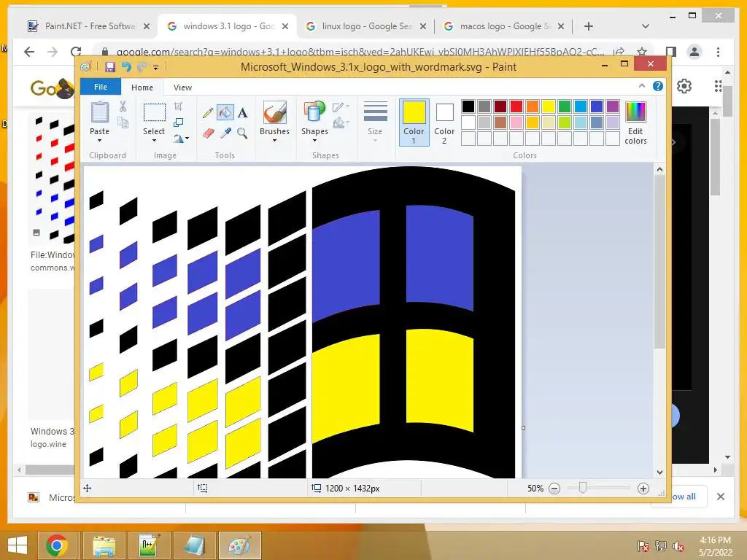Select Color 1 button

[x=414, y=122]
